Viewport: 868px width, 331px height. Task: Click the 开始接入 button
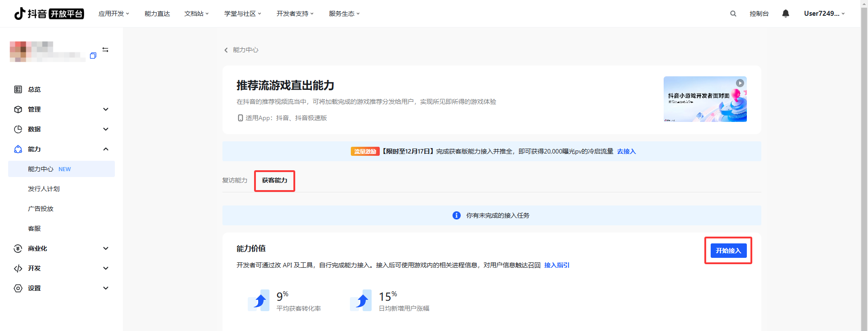(x=728, y=251)
